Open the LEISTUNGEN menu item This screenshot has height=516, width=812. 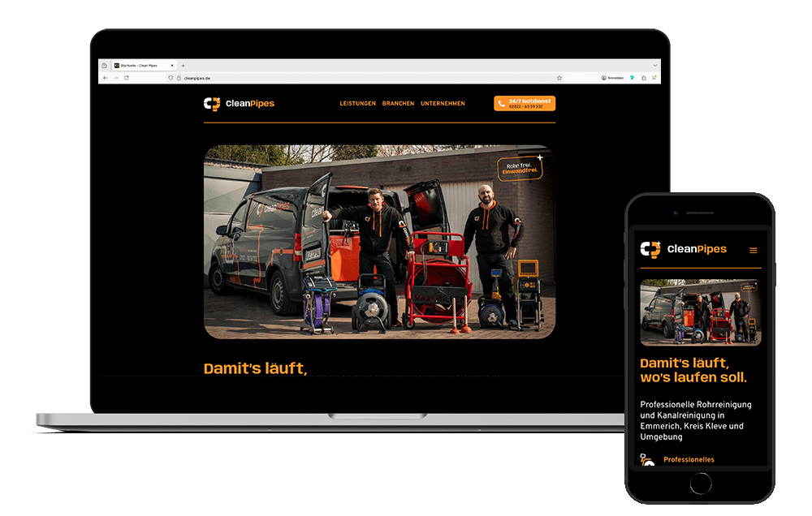[x=357, y=104]
